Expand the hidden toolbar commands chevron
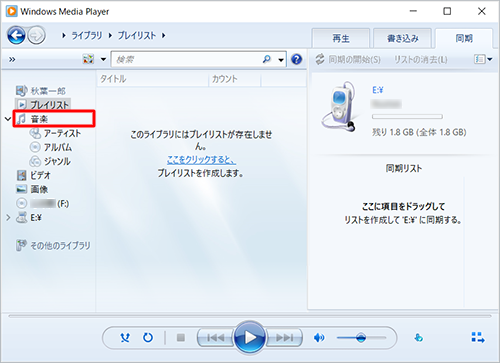This screenshot has height=363, width=500. (12, 60)
